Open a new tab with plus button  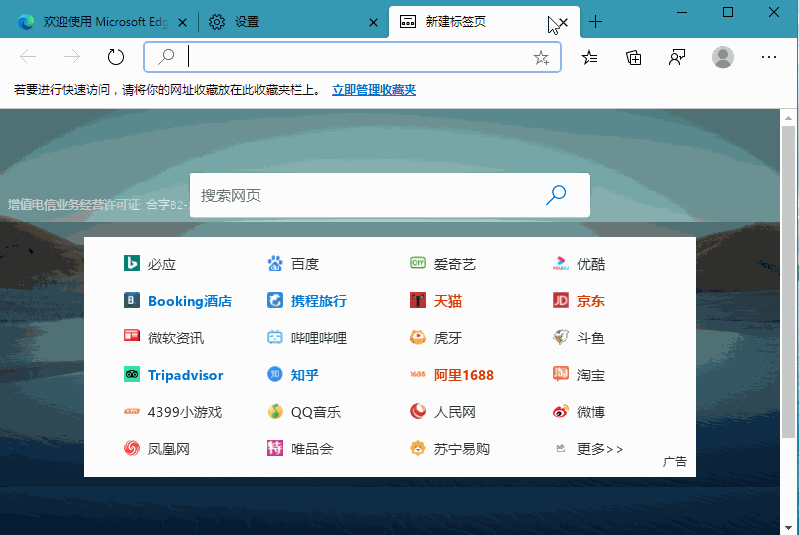[x=595, y=22]
